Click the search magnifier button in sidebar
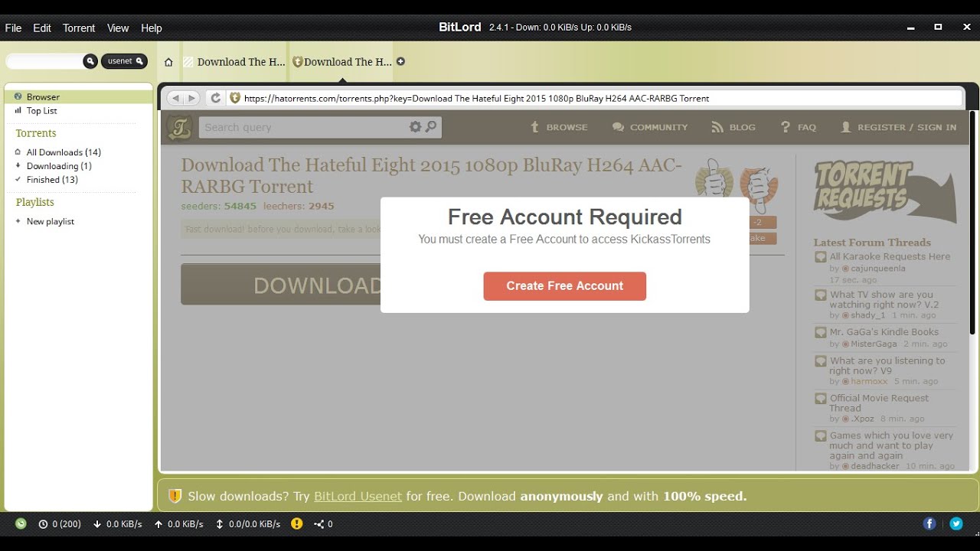Screen dimensions: 980x551 pyautogui.click(x=90, y=61)
